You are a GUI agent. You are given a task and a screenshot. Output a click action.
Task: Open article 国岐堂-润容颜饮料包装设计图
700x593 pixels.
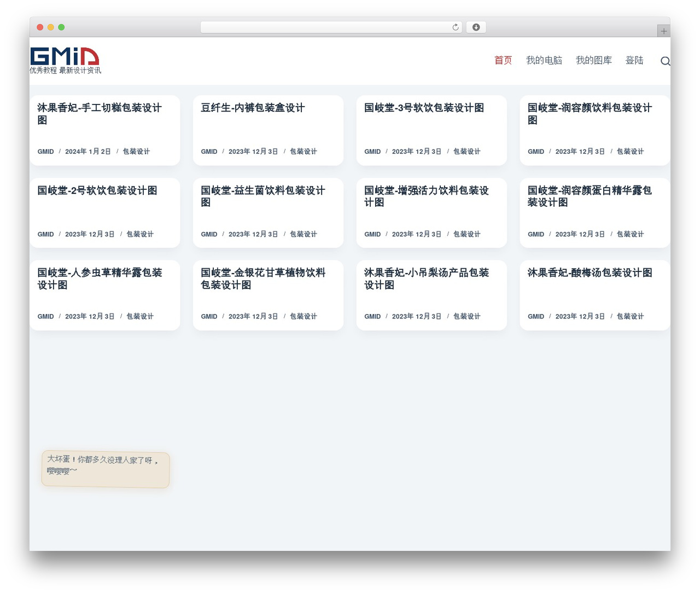(590, 114)
